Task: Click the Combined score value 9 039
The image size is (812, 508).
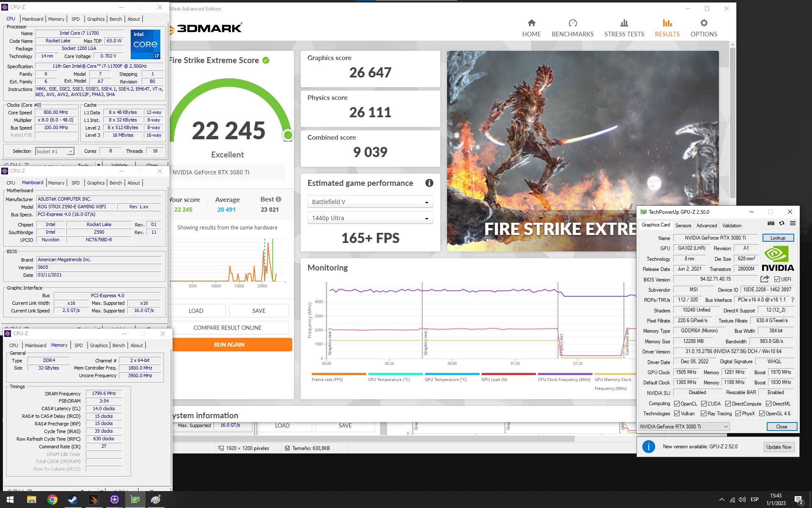Action: click(370, 152)
